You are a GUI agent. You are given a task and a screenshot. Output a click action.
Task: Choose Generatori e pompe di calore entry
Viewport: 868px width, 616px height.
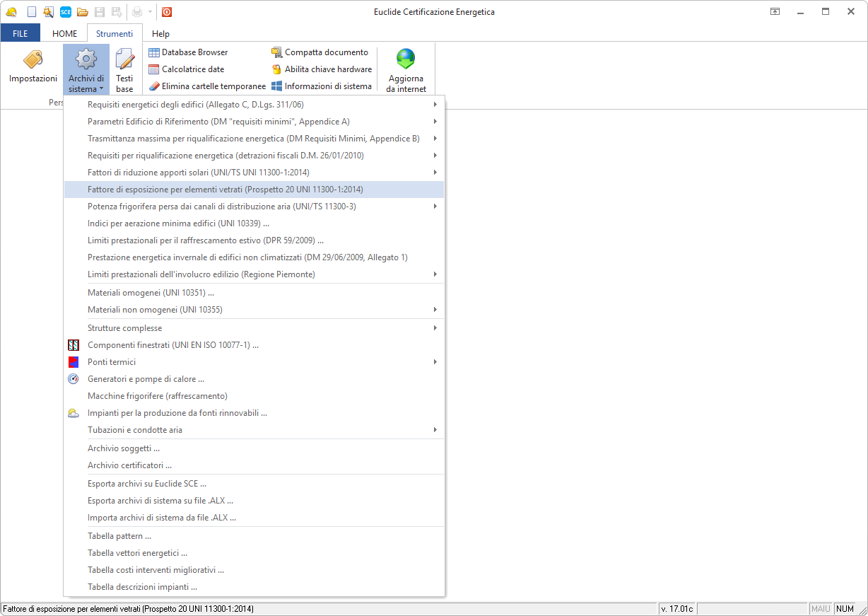[146, 379]
